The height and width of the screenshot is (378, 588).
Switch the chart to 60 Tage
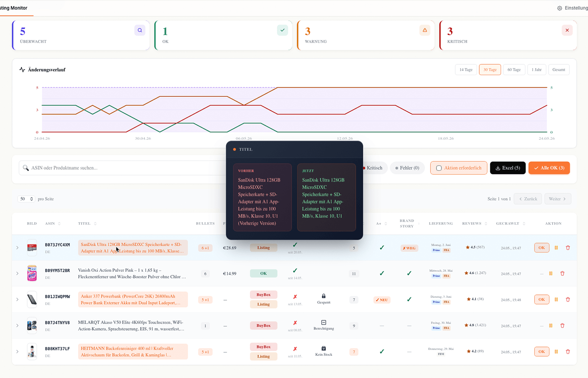[x=514, y=70]
